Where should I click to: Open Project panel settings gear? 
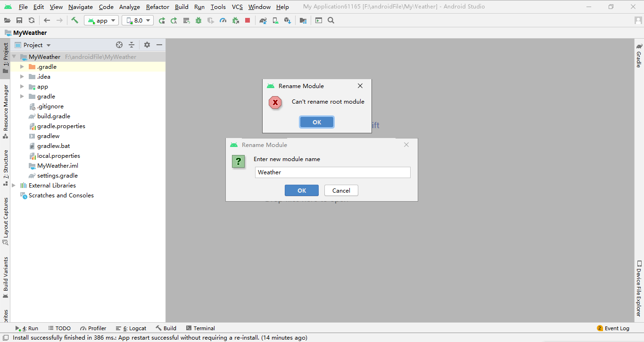point(147,45)
